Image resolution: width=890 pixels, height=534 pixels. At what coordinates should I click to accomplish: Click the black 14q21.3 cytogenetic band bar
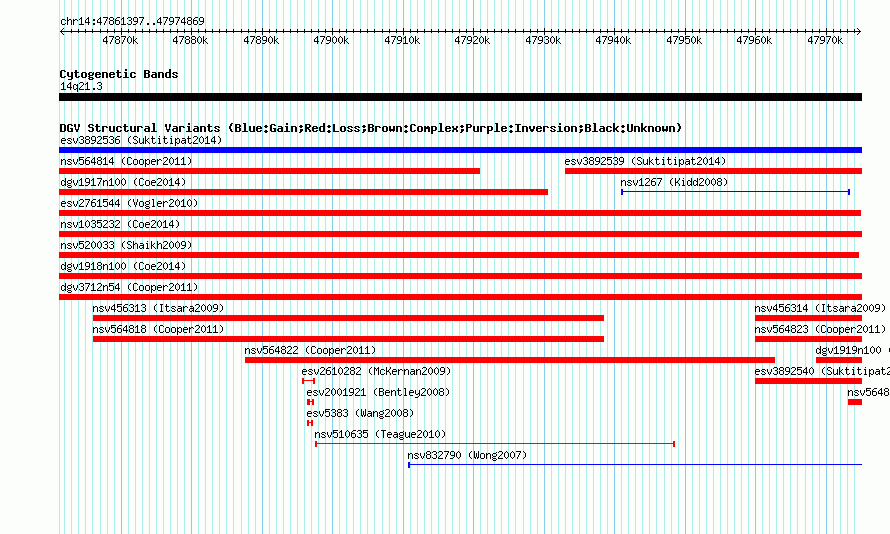pos(460,97)
